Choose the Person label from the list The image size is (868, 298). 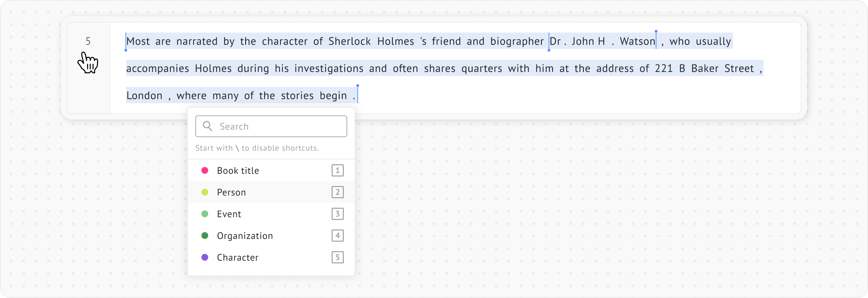tap(232, 192)
